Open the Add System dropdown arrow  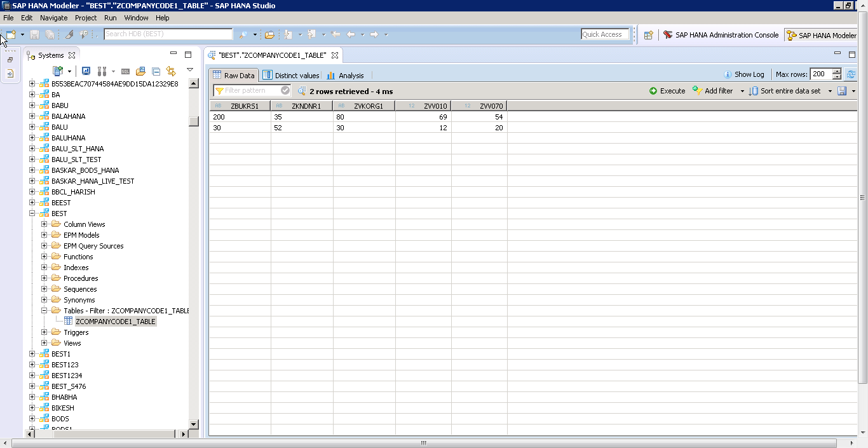(x=69, y=71)
